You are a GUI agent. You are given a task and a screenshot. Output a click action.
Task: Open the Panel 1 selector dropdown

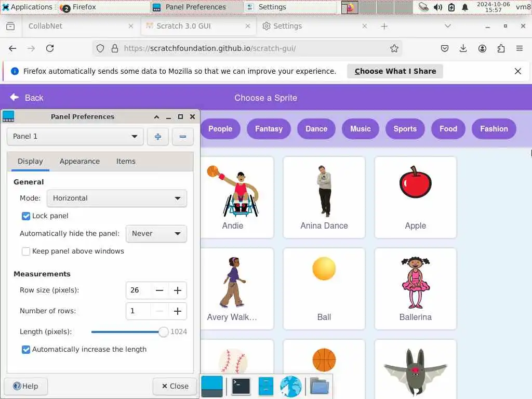(75, 137)
